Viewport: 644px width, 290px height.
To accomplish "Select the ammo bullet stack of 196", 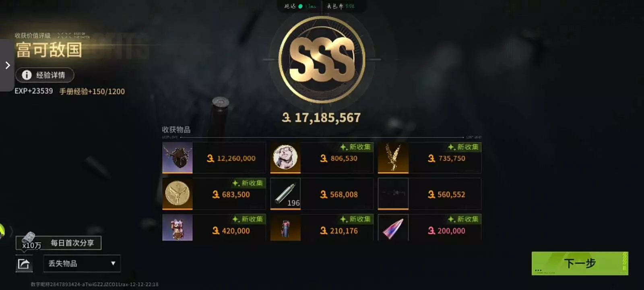I will pos(285,194).
